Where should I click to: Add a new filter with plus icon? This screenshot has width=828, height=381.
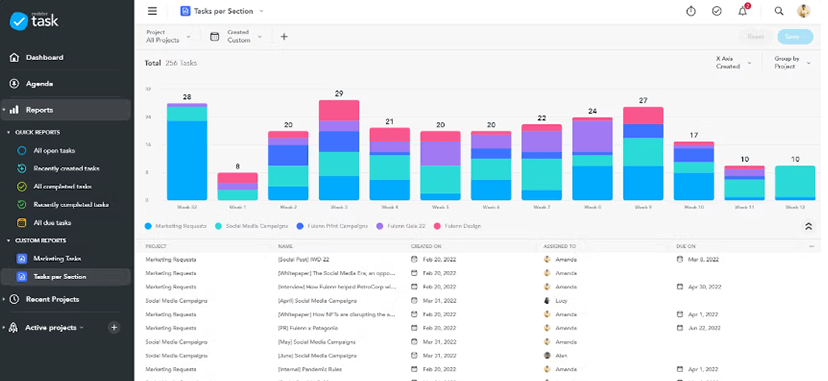[x=284, y=36]
